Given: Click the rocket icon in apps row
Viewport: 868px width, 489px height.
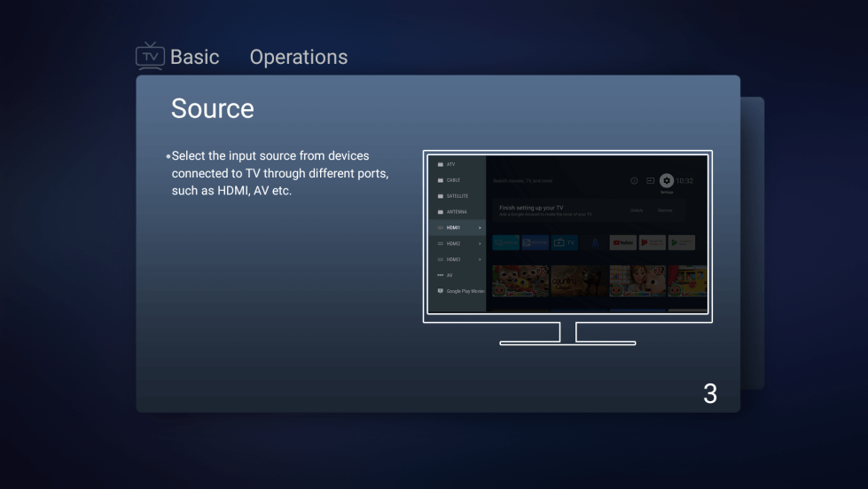Looking at the screenshot, I should point(595,242).
